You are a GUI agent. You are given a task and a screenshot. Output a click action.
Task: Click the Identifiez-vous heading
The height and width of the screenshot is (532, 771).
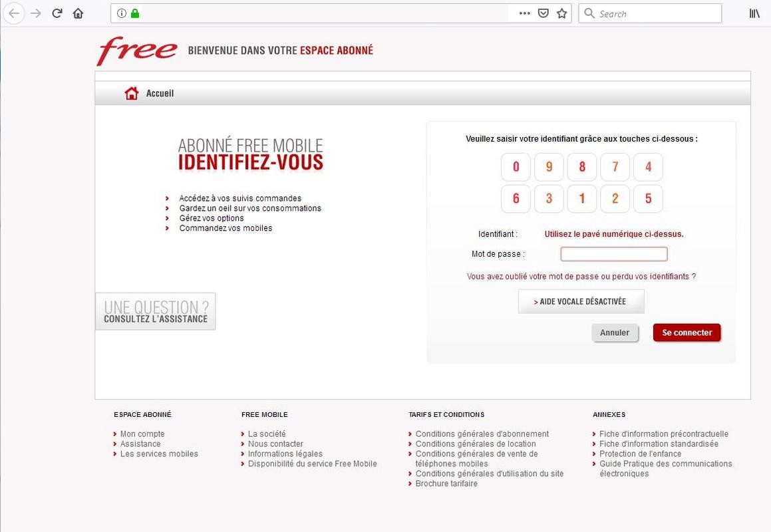[250, 162]
